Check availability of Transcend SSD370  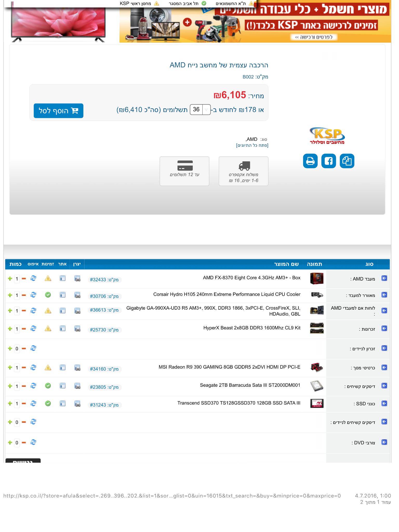[x=48, y=403]
